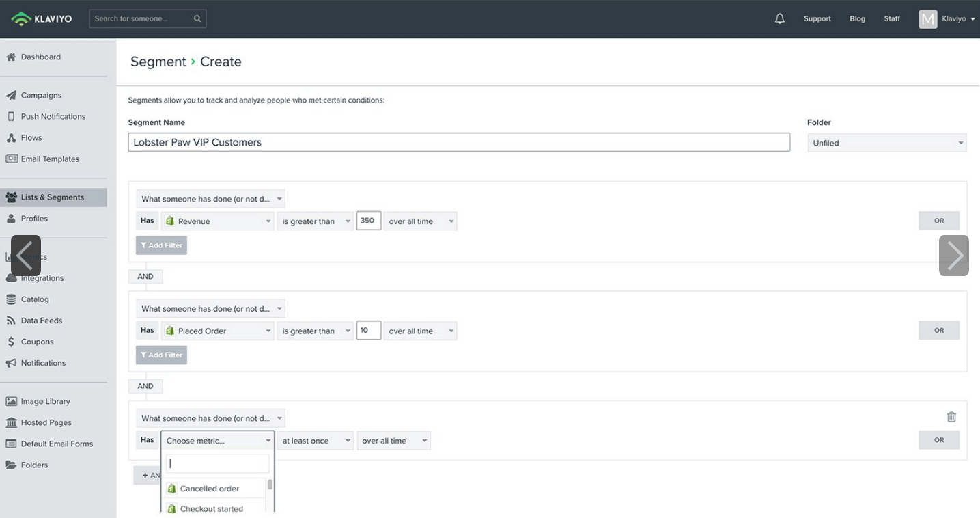980x518 pixels.
Task: Open Image Library in sidebar
Action: [45, 401]
